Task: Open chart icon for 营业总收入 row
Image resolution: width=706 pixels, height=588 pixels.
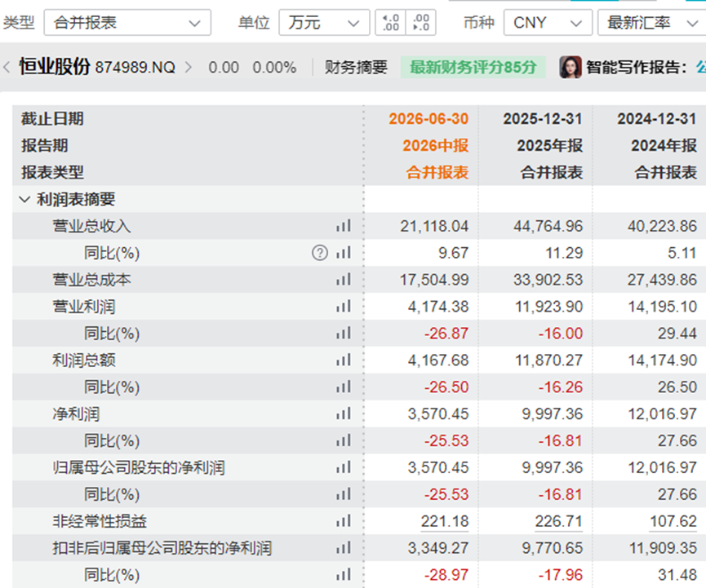Action: point(343,226)
